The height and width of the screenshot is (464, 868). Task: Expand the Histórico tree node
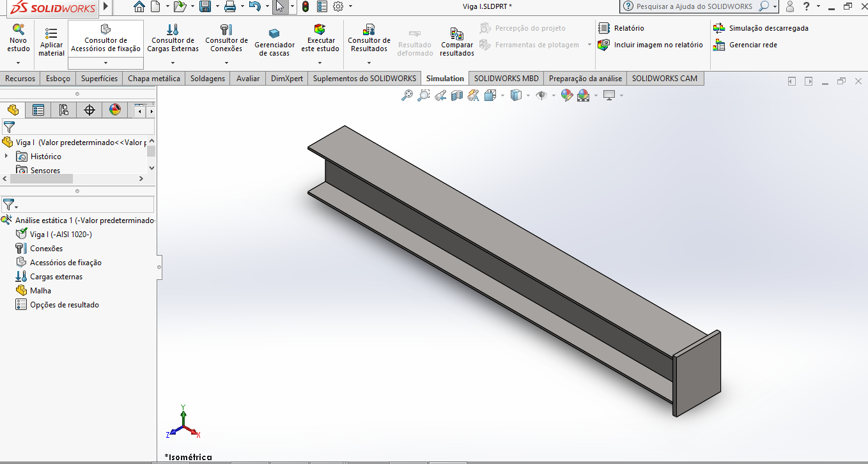[x=7, y=156]
